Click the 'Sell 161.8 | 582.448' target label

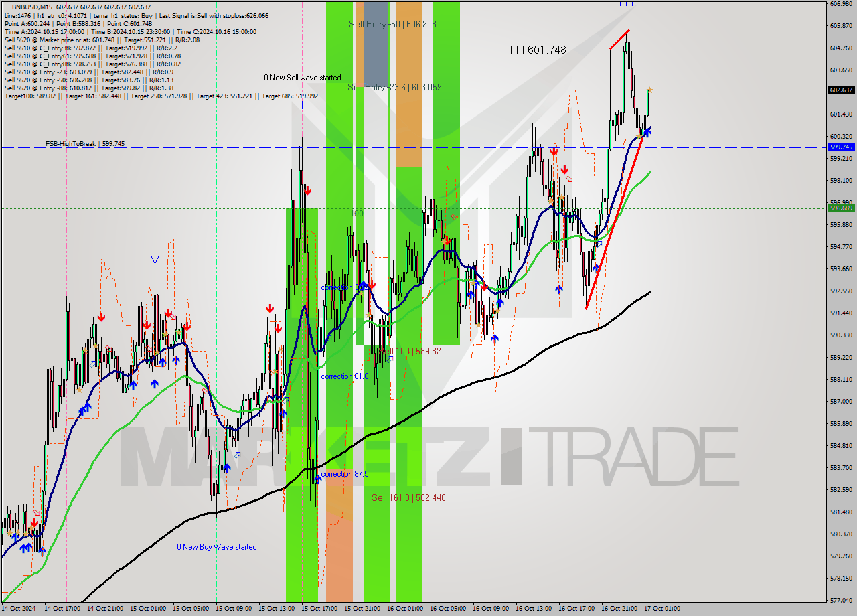click(408, 497)
